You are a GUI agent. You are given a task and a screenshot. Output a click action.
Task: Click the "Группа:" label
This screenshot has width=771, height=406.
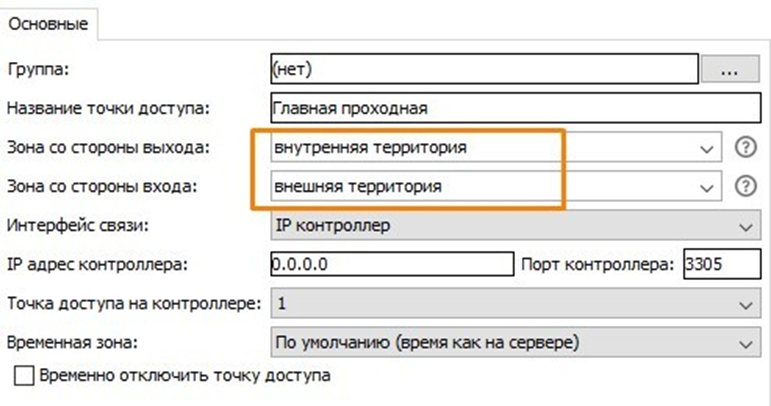coord(35,70)
